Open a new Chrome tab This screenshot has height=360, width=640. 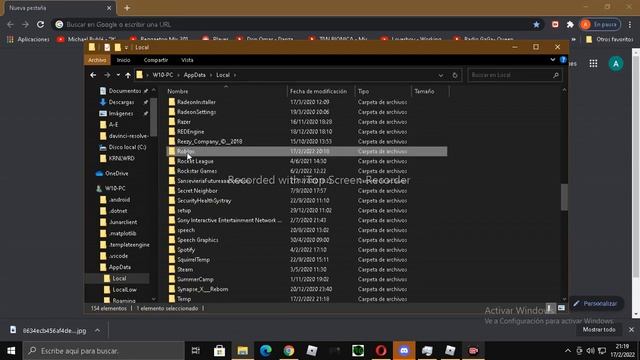127,8
